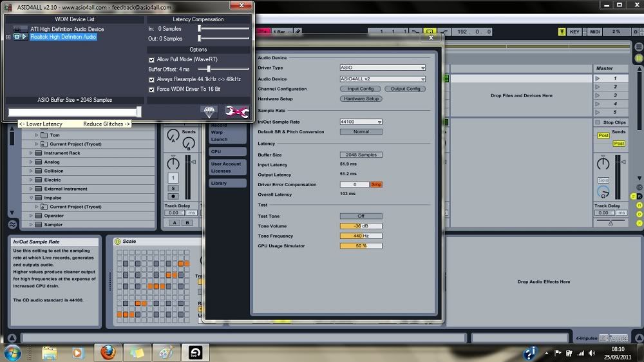Click the Input Config button
This screenshot has width=644, height=362.
[361, 89]
